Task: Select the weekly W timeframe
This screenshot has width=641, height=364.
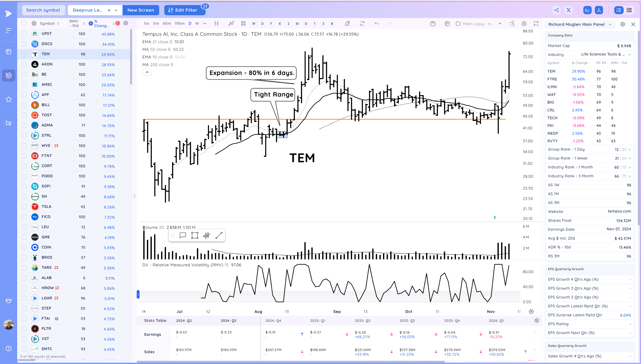Action: coord(197,24)
